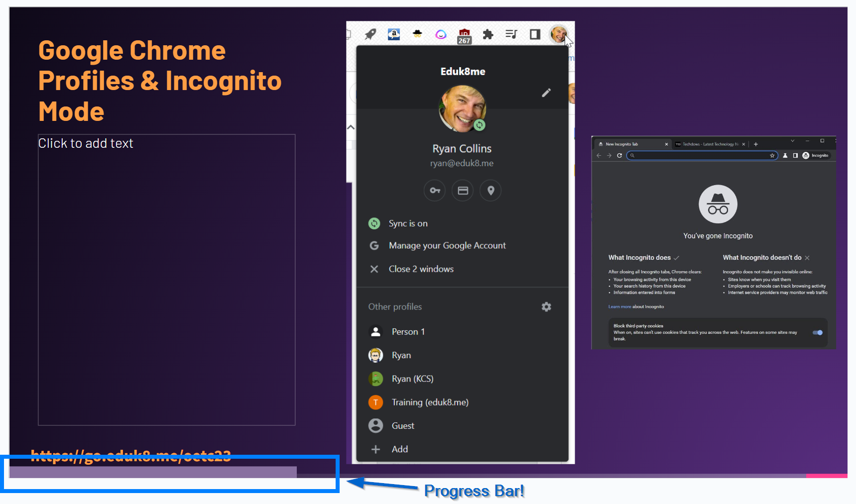Select the New Incognito Tab
Screen dimensions: 856x504
621,144
